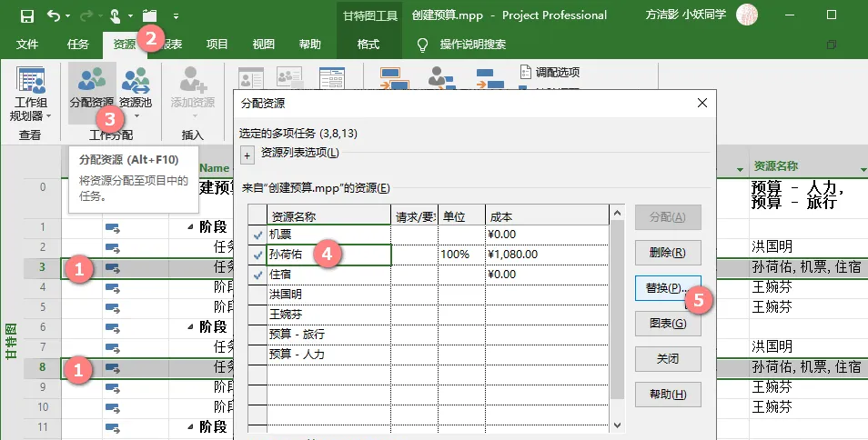Screen dimensions: 868x440
Task: Click indicator cell beside 王婉芬 in dialog
Action: point(257,315)
